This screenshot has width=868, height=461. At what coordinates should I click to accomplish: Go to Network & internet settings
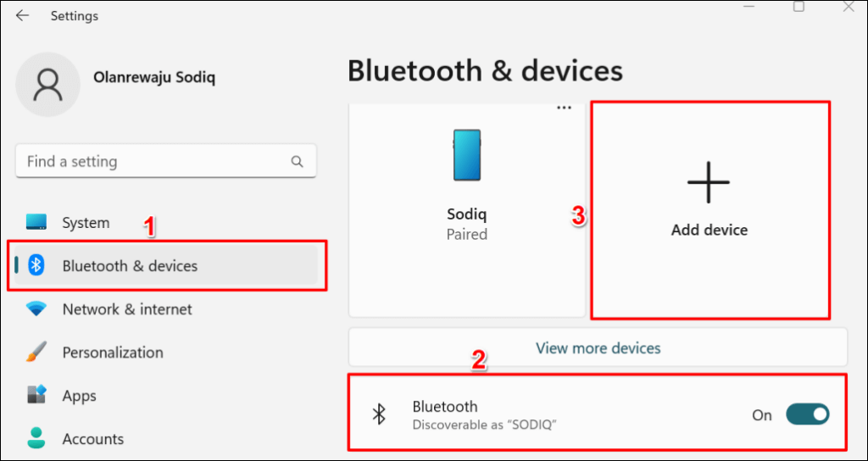[x=127, y=309]
